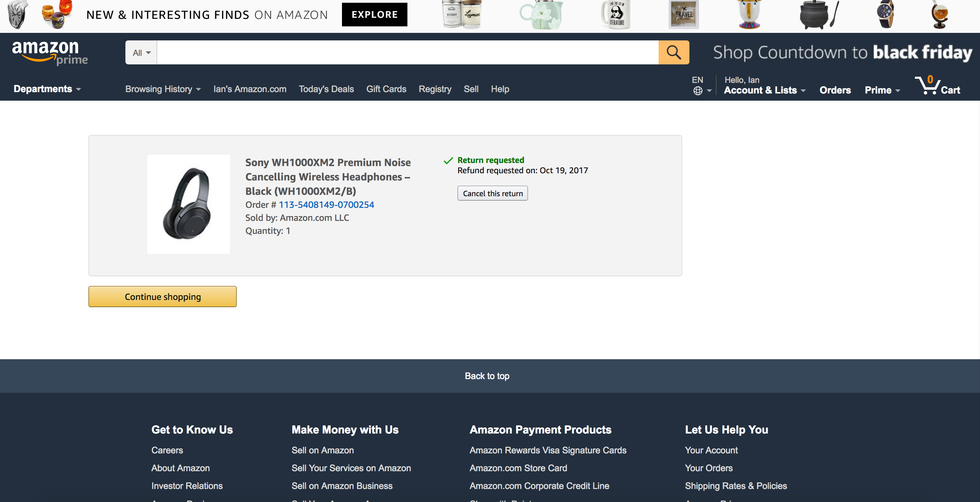Open the All search category dropdown

(142, 52)
